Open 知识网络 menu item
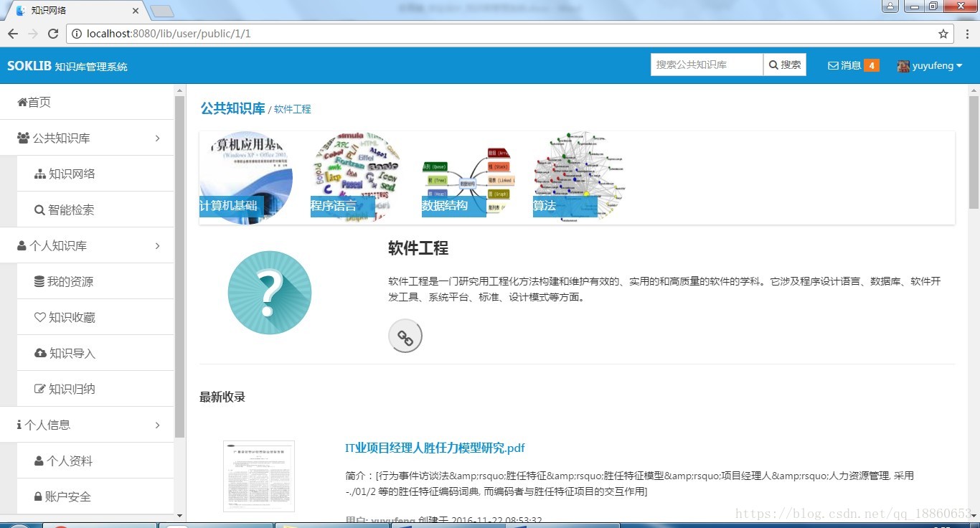Screen dimensions: 980x528 click(x=95, y=174)
